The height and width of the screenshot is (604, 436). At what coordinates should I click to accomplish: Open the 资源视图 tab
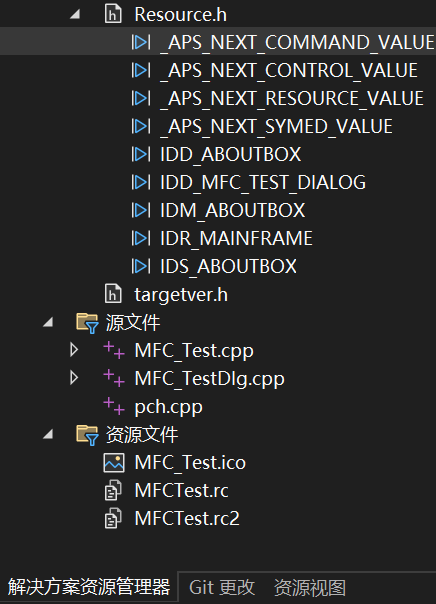point(310,588)
